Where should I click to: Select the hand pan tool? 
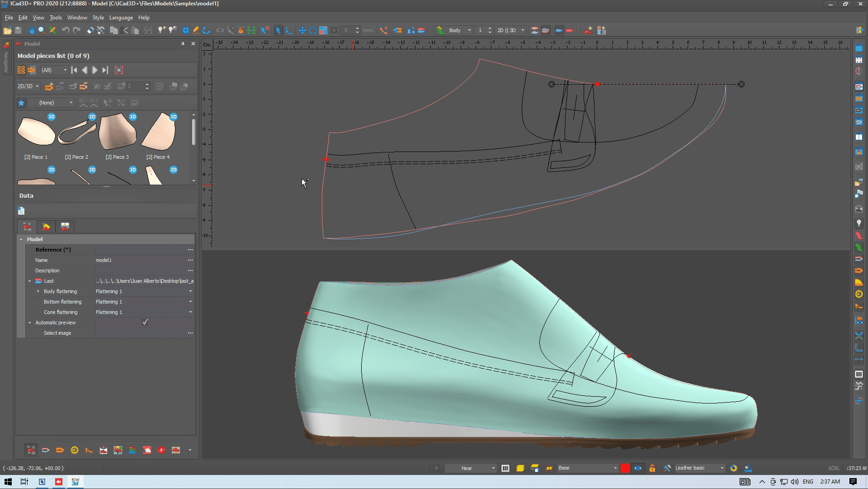pyautogui.click(x=31, y=30)
